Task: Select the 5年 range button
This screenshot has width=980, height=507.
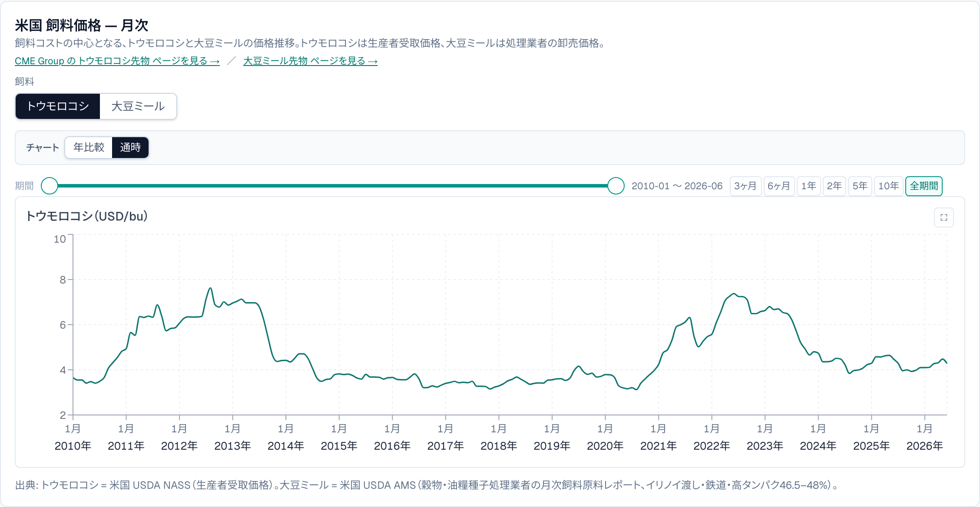Action: coord(860,186)
